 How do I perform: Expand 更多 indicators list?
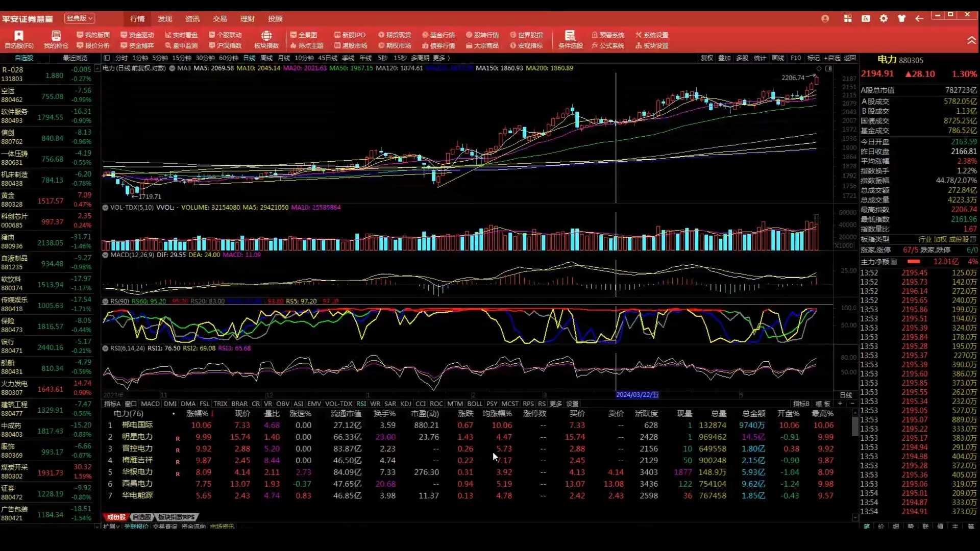556,404
